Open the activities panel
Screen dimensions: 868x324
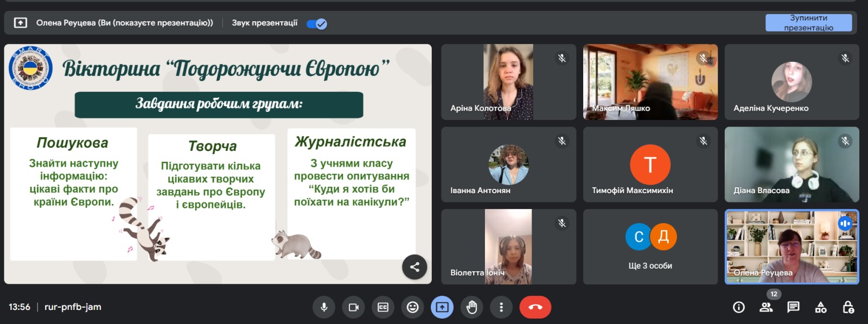(821, 307)
